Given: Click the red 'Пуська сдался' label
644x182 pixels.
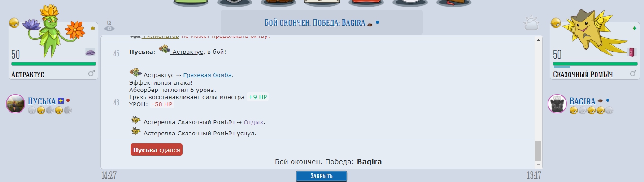Looking at the screenshot, I should (x=157, y=150).
